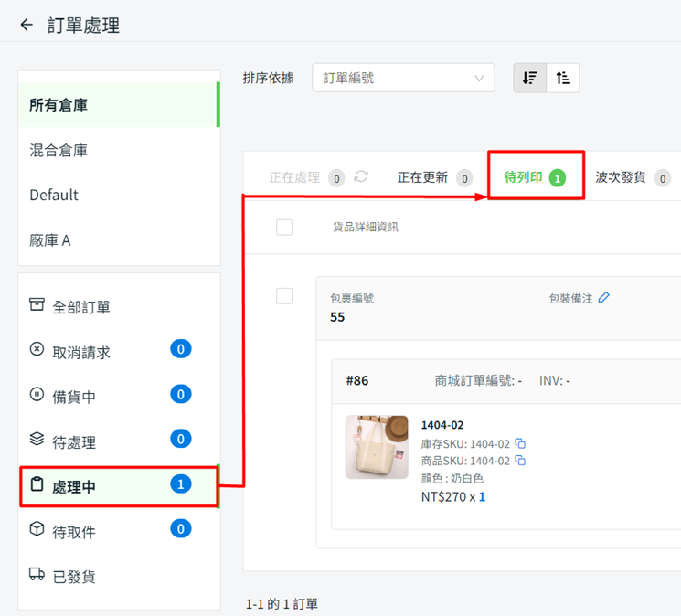Open 已發貨 truck menu item
The width and height of the screenshot is (681, 616).
(x=73, y=576)
